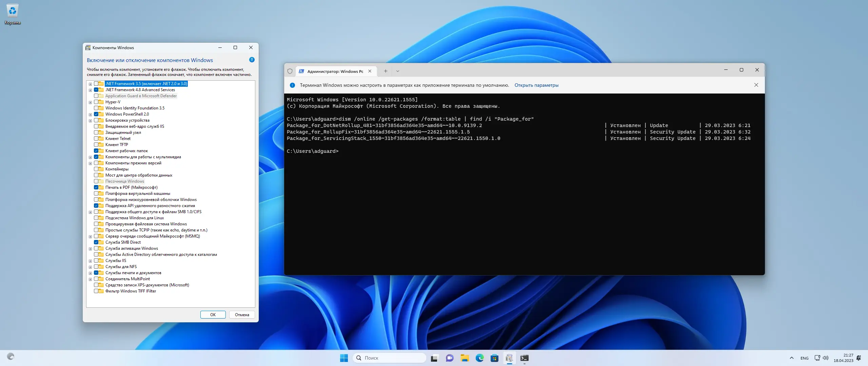Click the new tab plus icon in Terminal

(x=386, y=71)
